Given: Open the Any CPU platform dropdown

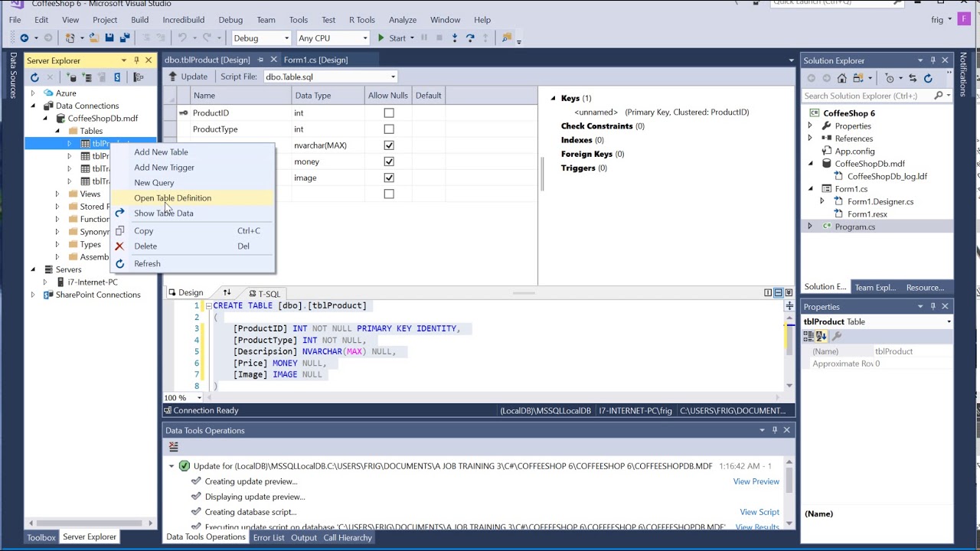Looking at the screenshot, I should pyautogui.click(x=364, y=38).
